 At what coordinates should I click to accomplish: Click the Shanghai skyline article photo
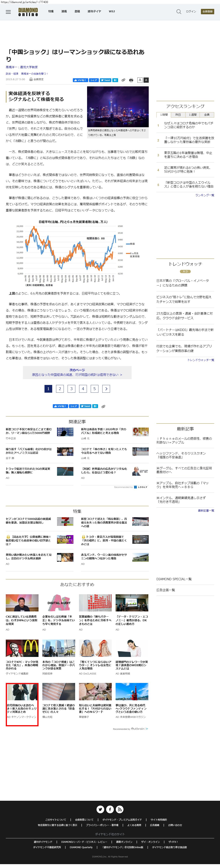(x=118, y=106)
